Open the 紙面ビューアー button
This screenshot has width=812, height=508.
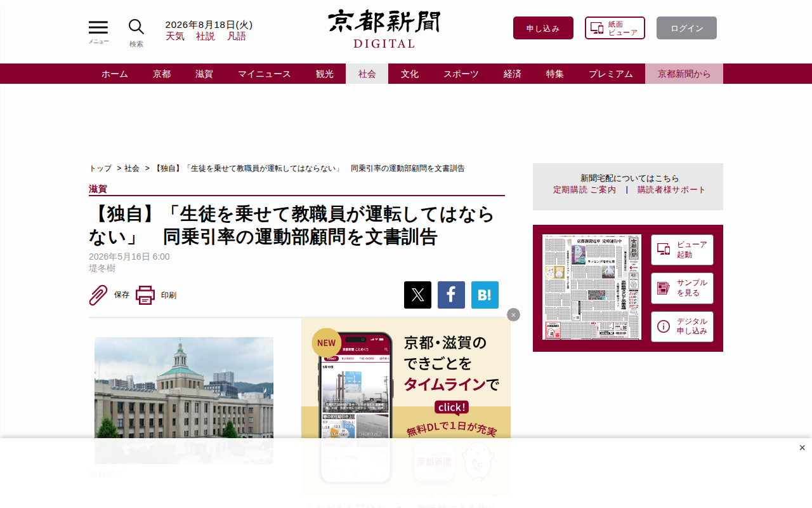click(615, 28)
